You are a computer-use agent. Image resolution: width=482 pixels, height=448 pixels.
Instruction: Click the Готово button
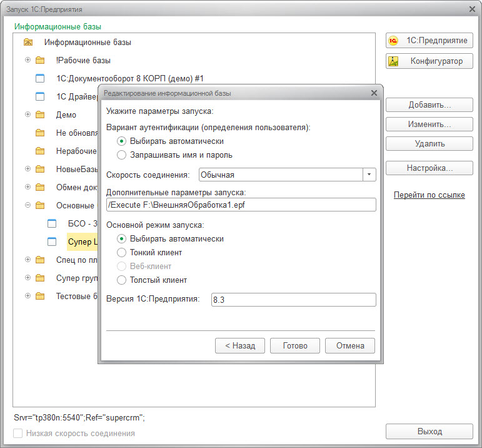[x=295, y=345]
